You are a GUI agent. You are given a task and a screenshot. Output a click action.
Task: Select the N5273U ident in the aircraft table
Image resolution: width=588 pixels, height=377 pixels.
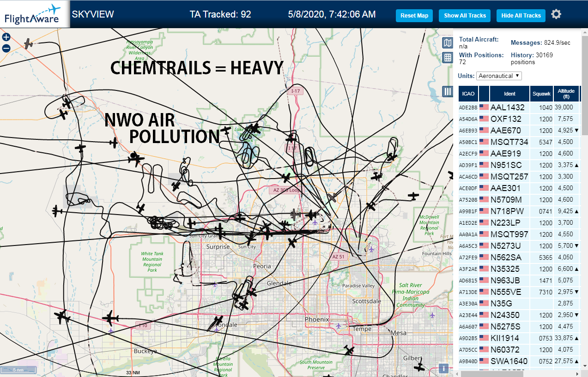506,245
